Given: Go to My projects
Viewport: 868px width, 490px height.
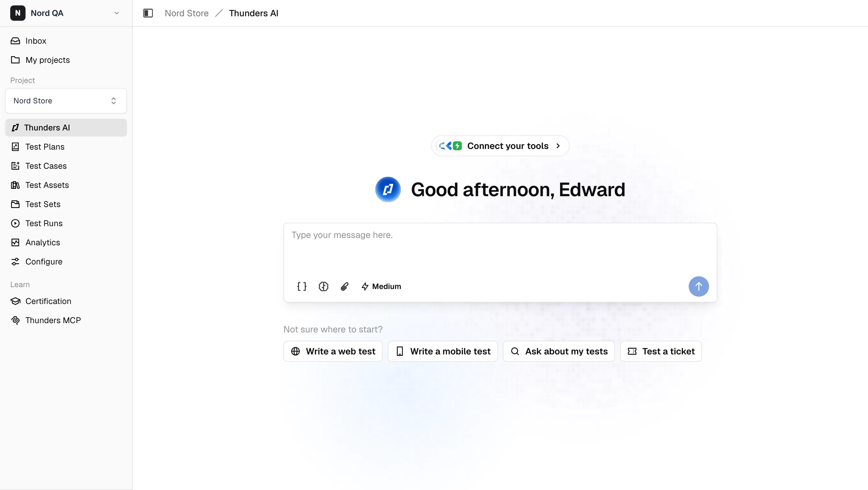Looking at the screenshot, I should click(x=66, y=60).
